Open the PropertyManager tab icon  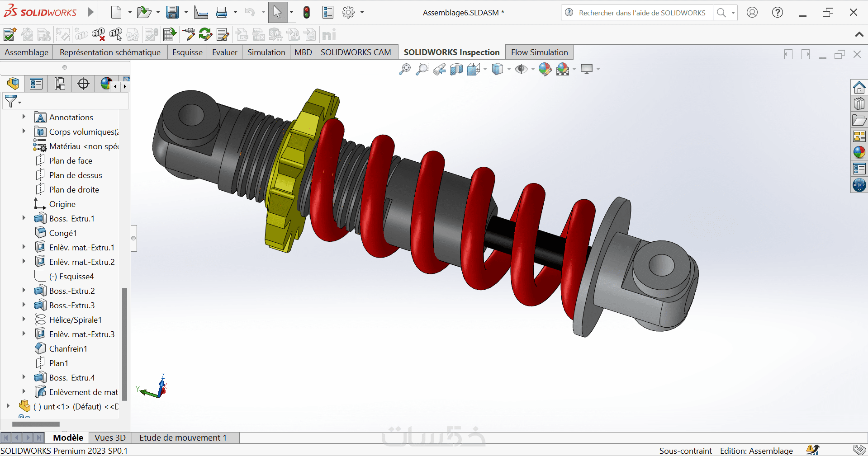(36, 84)
